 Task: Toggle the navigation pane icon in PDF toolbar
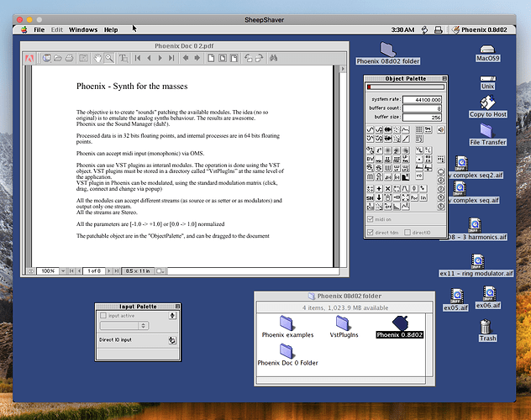pos(83,58)
